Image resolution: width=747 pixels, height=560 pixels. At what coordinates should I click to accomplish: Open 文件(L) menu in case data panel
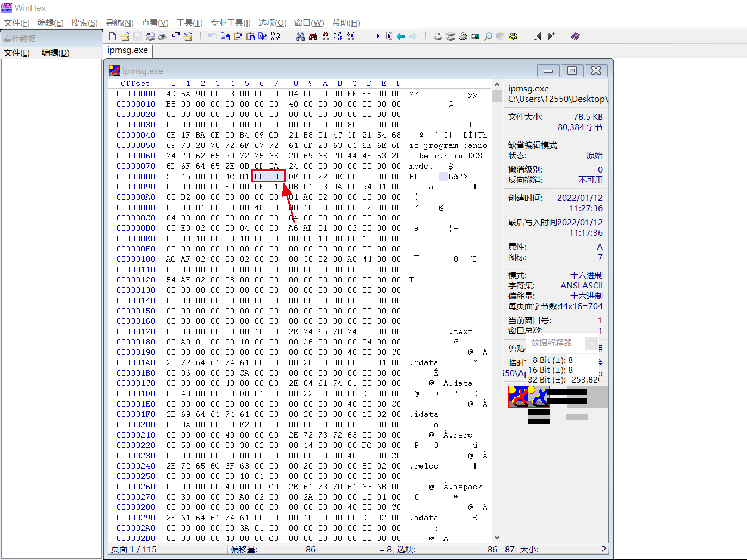click(x=17, y=53)
